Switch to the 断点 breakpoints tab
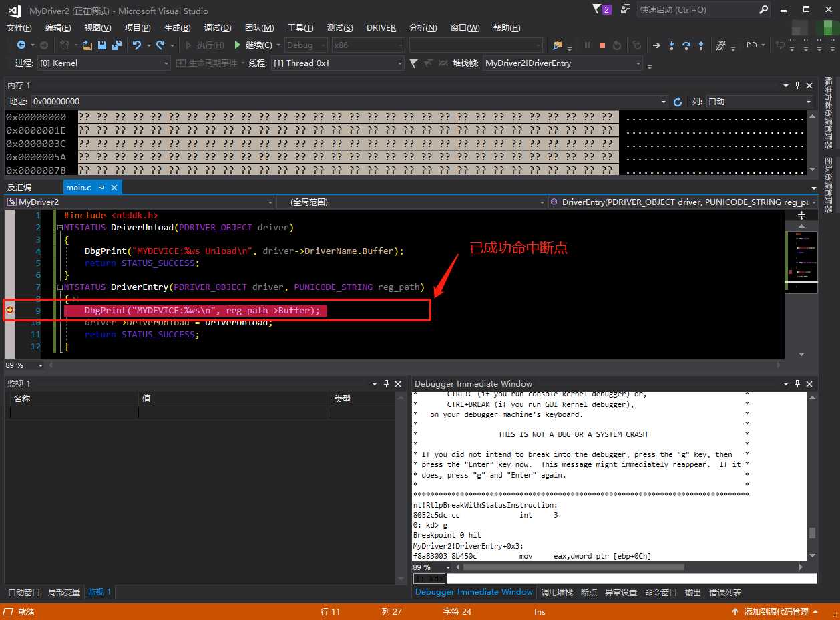Viewport: 840px width, 620px height. (x=589, y=592)
